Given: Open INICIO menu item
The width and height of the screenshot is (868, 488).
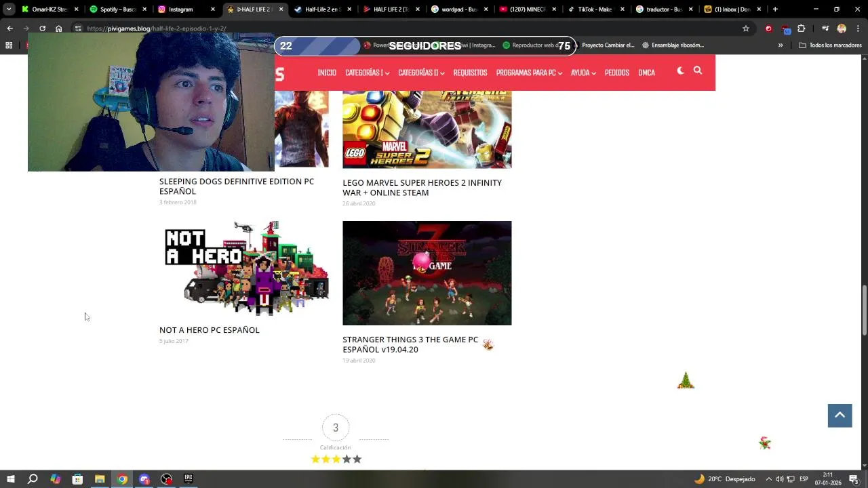Looking at the screenshot, I should (x=327, y=73).
